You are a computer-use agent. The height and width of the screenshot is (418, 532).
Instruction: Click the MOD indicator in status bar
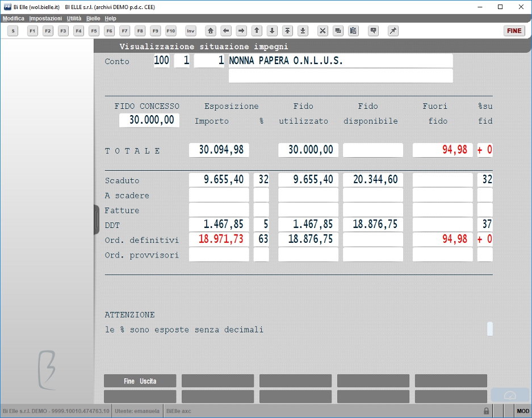[523, 411]
